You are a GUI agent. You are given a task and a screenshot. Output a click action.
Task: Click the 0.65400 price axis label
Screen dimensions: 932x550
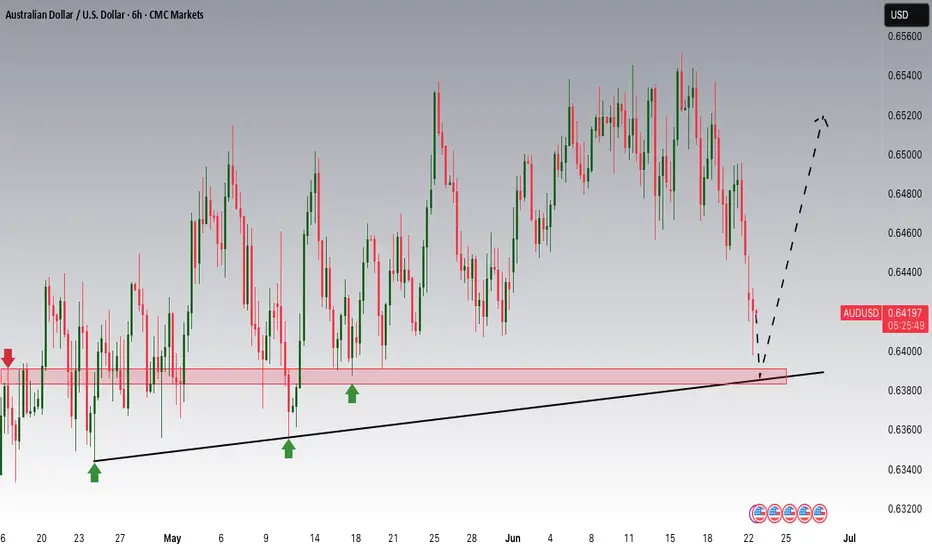pyautogui.click(x=905, y=76)
